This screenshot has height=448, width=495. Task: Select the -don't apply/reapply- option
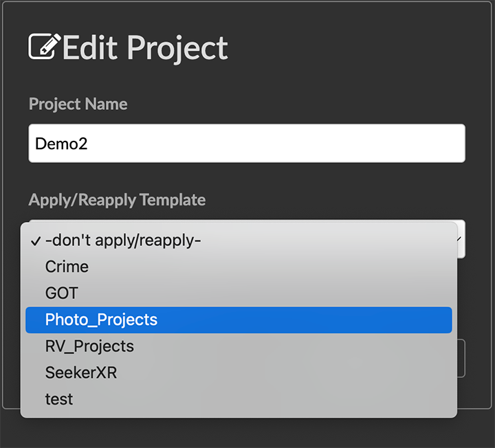pos(123,240)
